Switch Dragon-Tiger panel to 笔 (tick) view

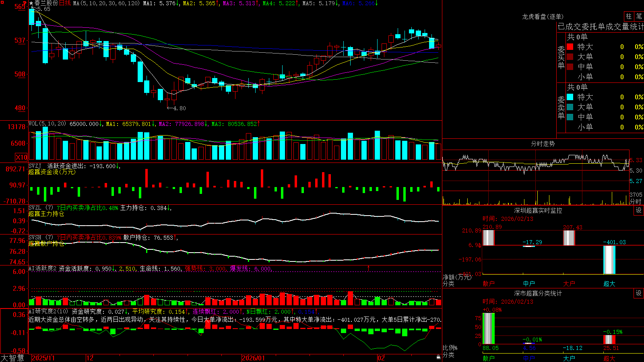click(639, 16)
